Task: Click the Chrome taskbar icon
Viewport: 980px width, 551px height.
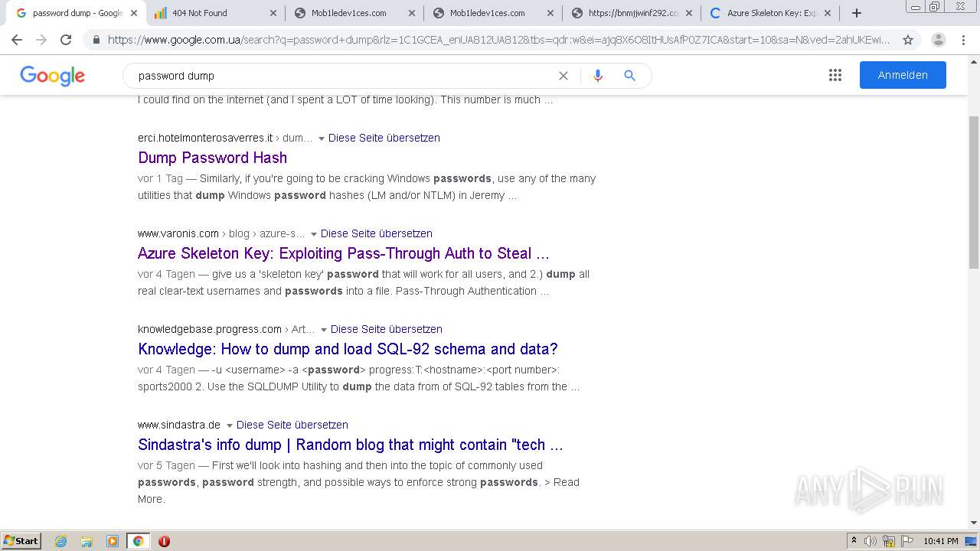Action: (138, 541)
